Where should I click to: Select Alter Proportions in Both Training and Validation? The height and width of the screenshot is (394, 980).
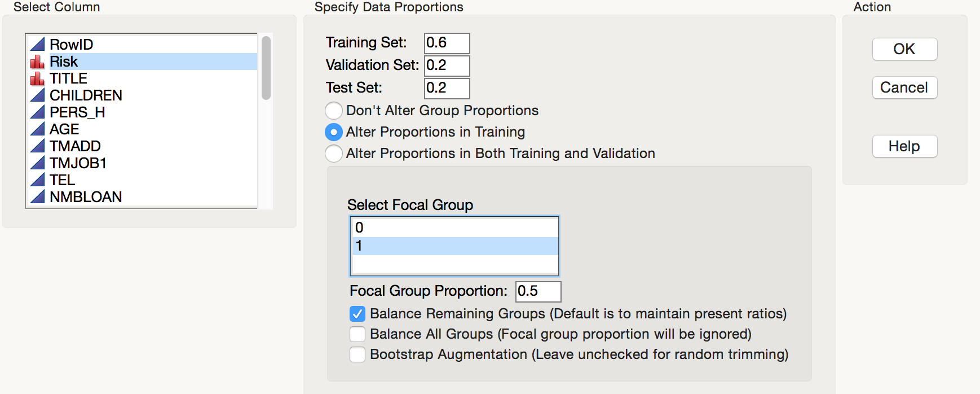[333, 153]
